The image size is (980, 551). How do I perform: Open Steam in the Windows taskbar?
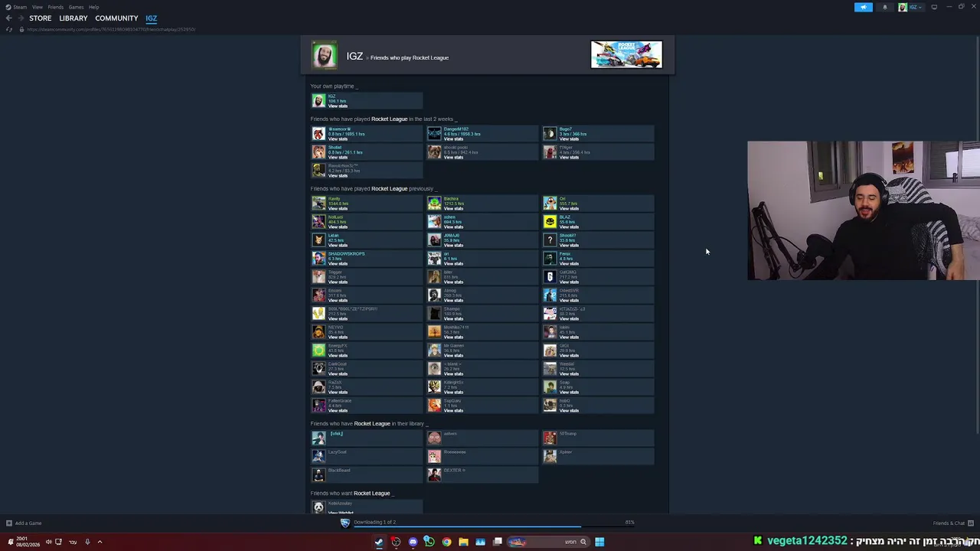[379, 542]
